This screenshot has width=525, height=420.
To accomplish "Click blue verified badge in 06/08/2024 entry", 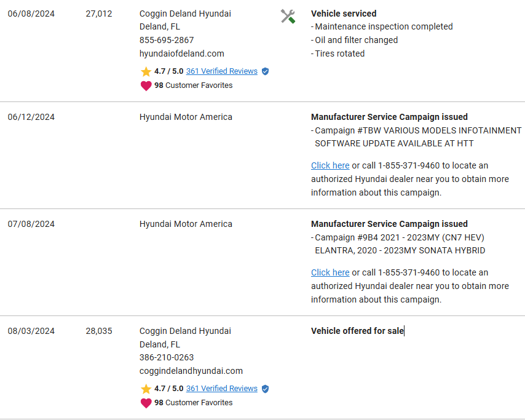I will pyautogui.click(x=265, y=71).
